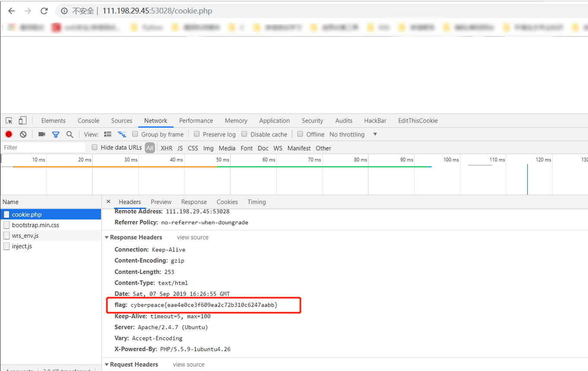Filter requests by All types
Screen dimensions: 588x371
click(150, 148)
